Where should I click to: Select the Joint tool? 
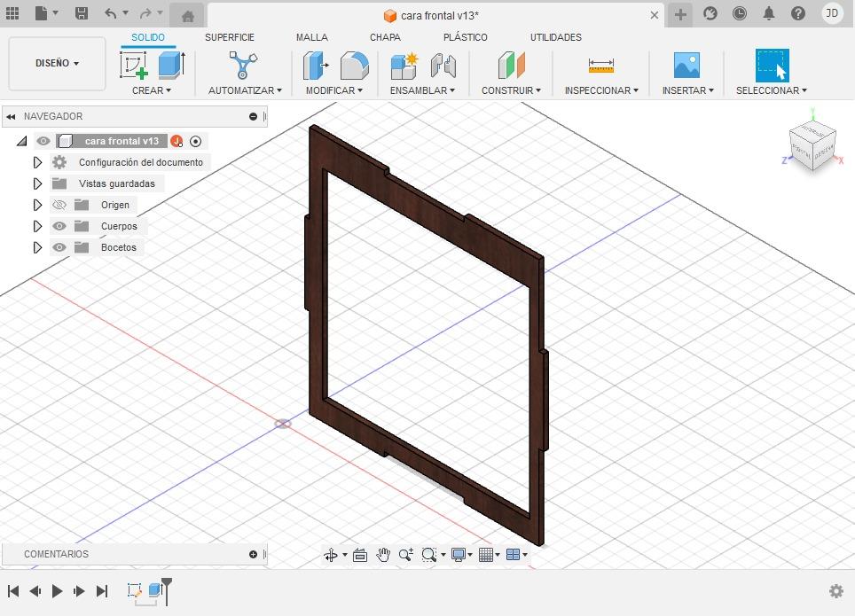(x=443, y=66)
